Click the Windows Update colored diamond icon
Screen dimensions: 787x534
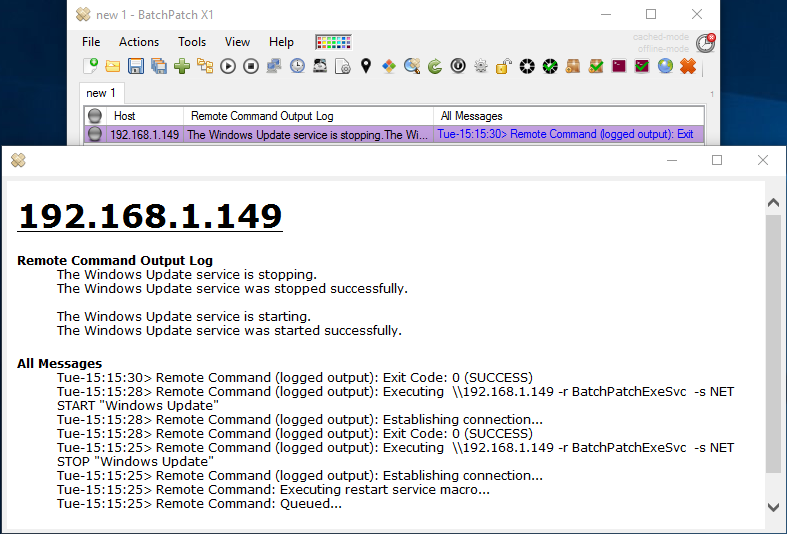pyautogui.click(x=389, y=66)
